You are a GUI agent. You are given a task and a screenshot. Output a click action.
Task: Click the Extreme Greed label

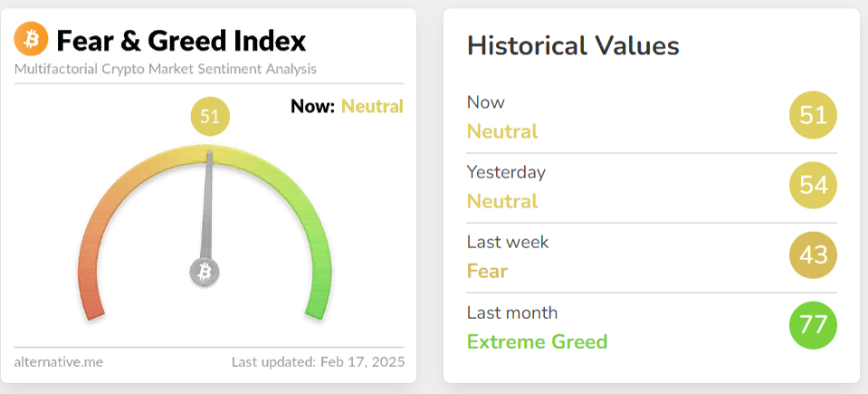point(537,341)
